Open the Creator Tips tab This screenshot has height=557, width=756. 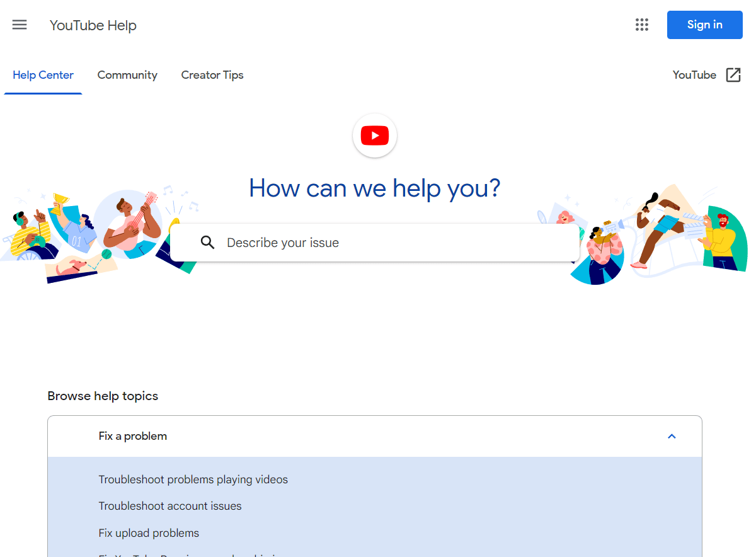click(x=212, y=75)
